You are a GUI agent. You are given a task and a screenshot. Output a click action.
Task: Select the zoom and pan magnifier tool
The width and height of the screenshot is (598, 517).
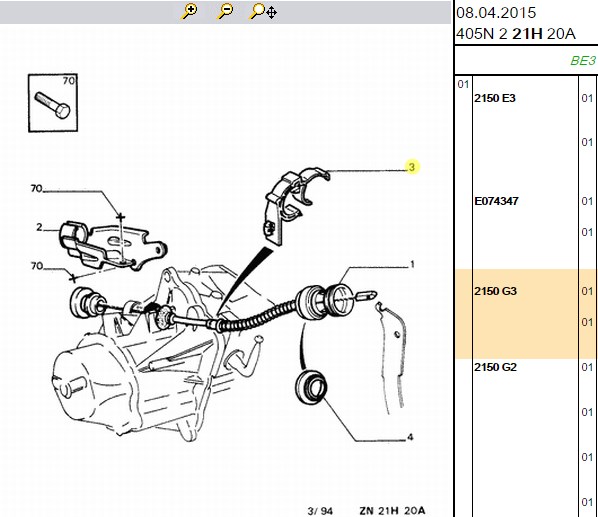(263, 11)
